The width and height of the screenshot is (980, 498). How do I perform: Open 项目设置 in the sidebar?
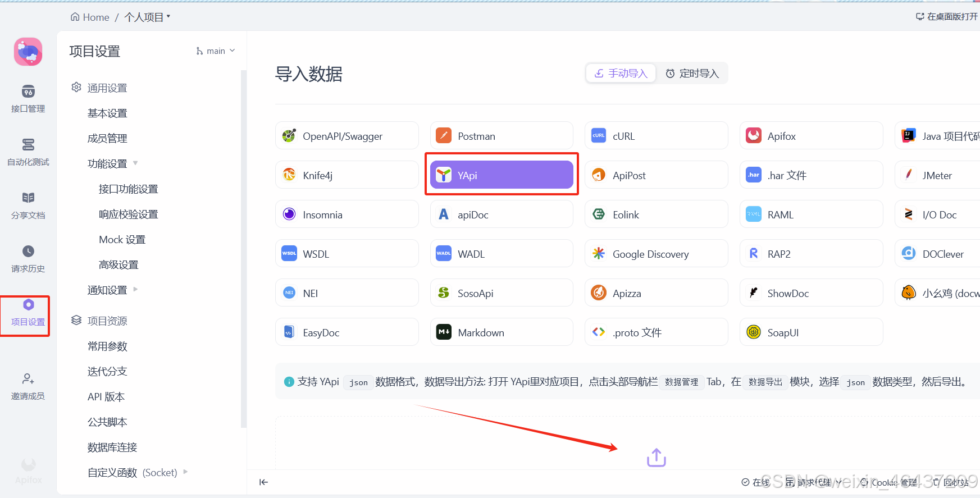click(x=28, y=313)
